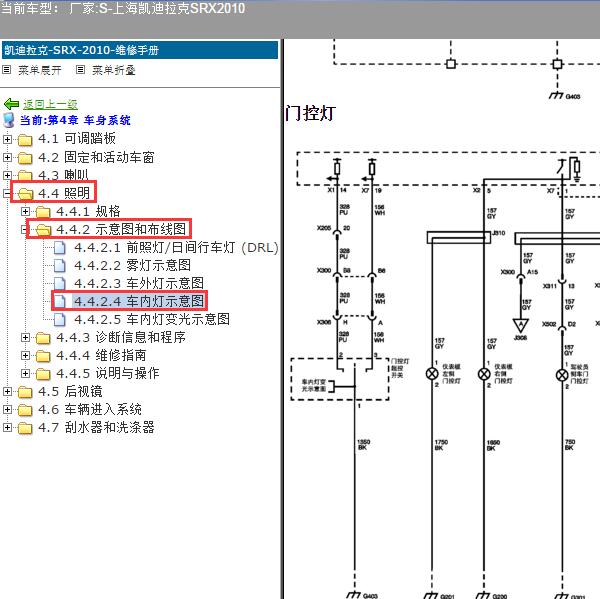Click the 4.7 刮水器和洗涤器 folder icon

point(25,428)
